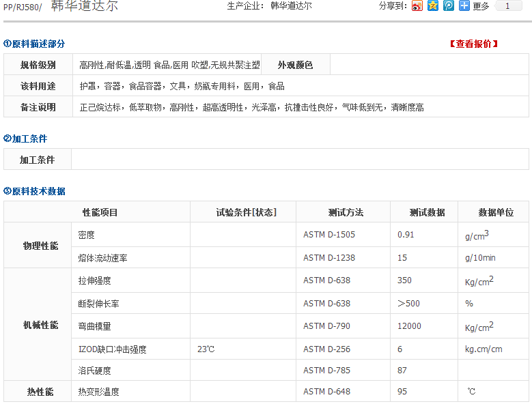
Task: Open the red 查看报价 link
Action: [x=473, y=44]
